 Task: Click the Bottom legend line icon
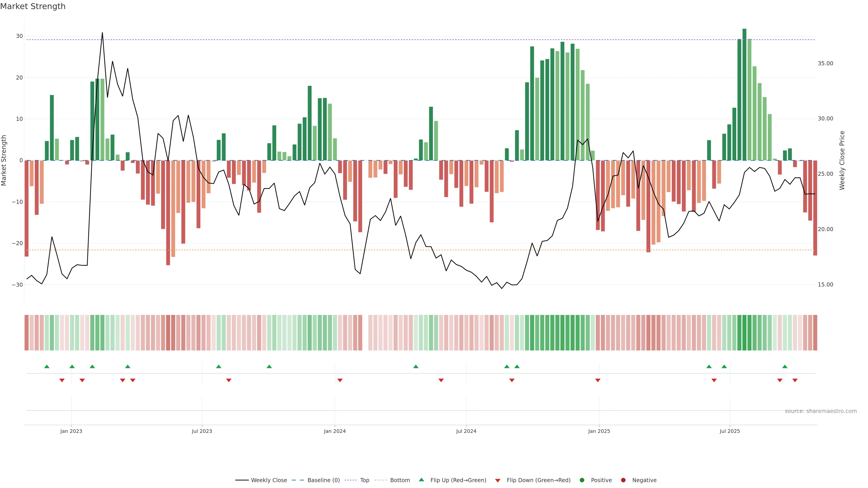point(380,480)
